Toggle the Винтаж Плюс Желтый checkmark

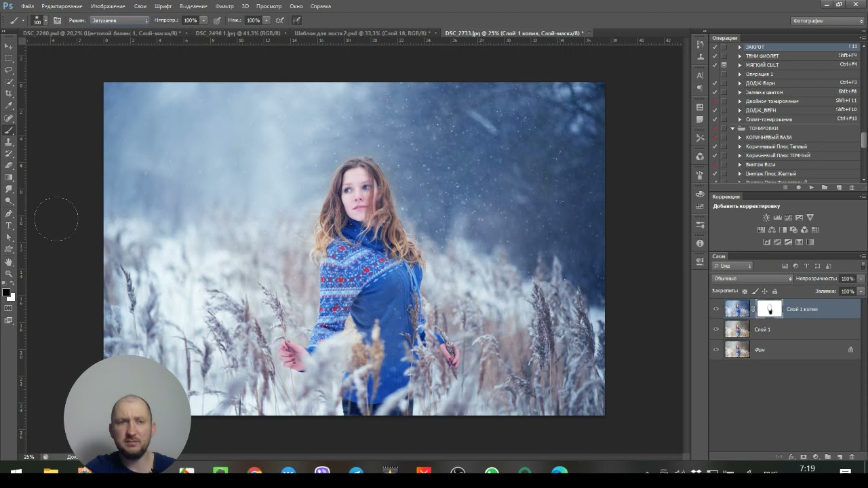pos(715,174)
